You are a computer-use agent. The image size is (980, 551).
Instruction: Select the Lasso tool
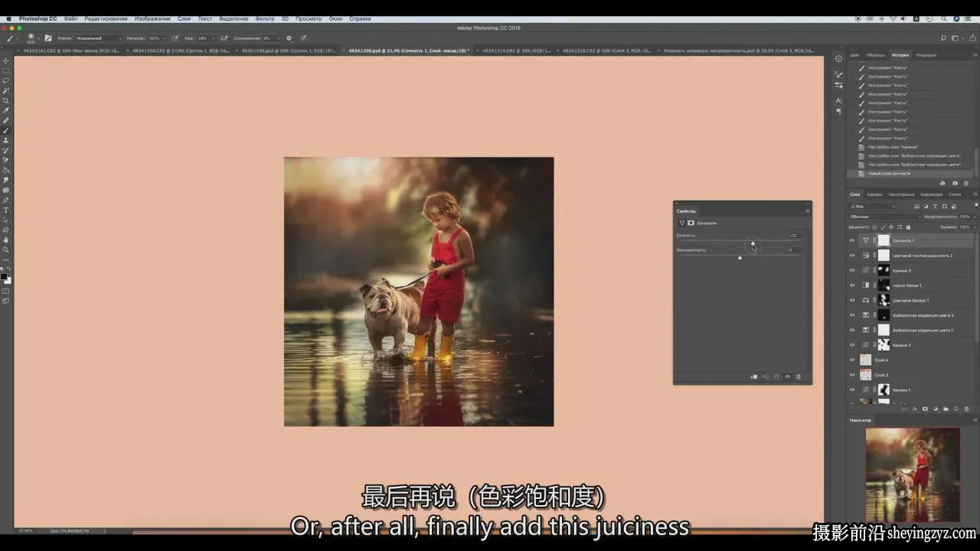[x=6, y=80]
